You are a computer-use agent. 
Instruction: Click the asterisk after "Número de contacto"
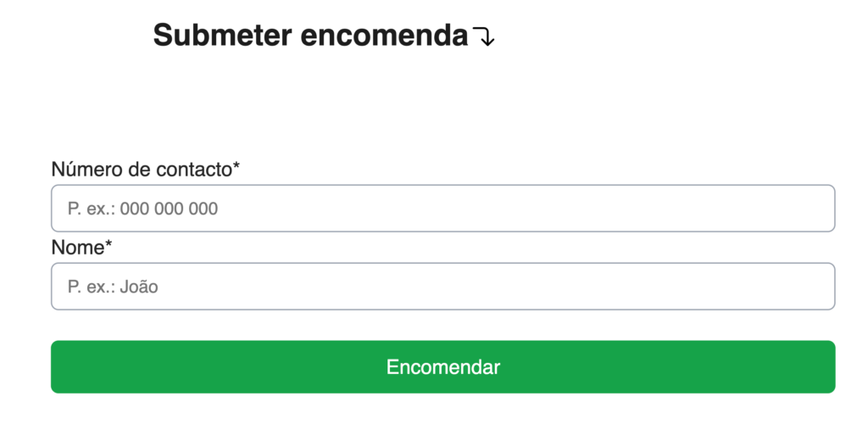tap(236, 168)
